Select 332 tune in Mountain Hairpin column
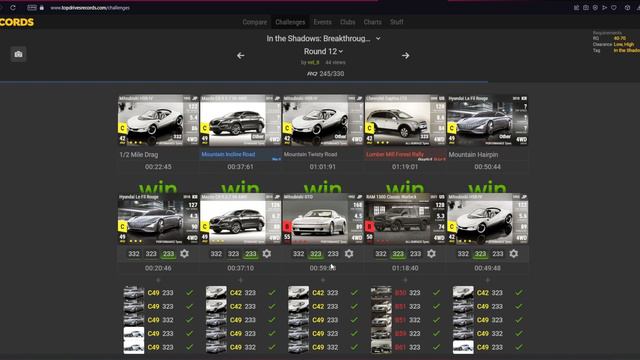The image size is (640, 360). click(x=463, y=253)
